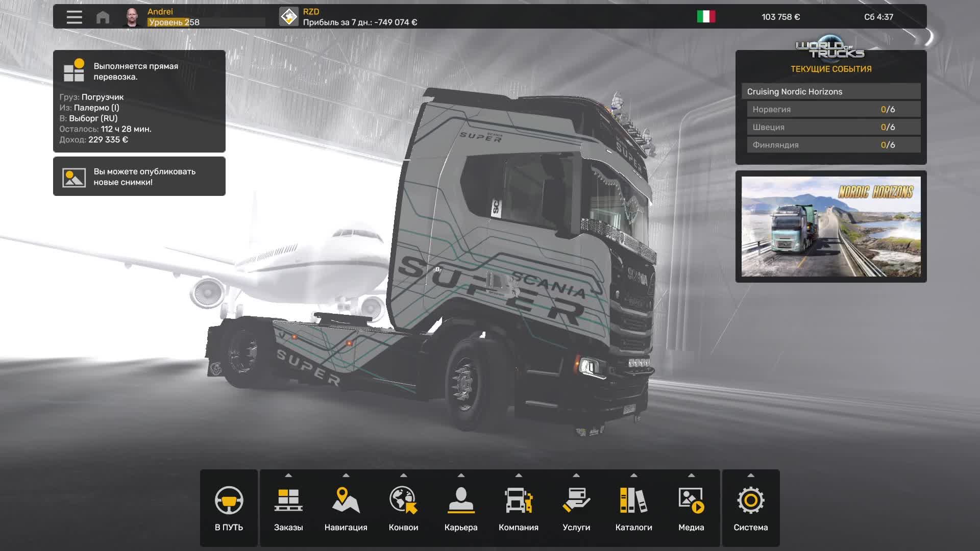Open the Компания company icon

(518, 500)
